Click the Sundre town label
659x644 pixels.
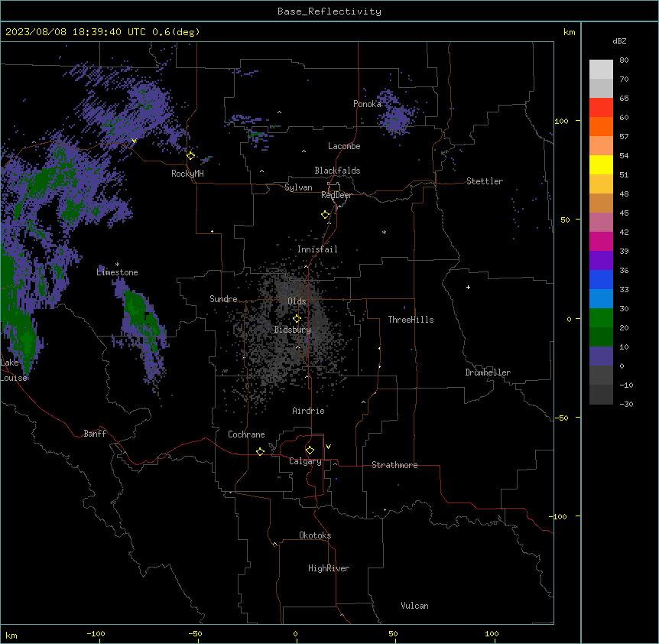[x=223, y=299]
